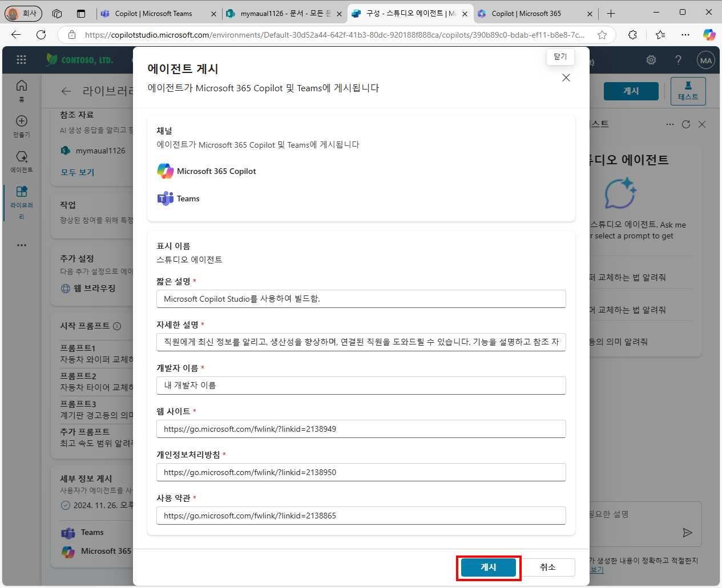Reload the page
The width and height of the screenshot is (722, 588).
pyautogui.click(x=41, y=35)
